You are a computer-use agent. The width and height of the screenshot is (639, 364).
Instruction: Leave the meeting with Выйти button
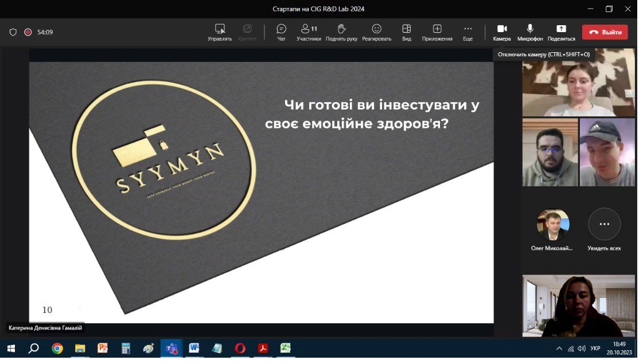(605, 32)
